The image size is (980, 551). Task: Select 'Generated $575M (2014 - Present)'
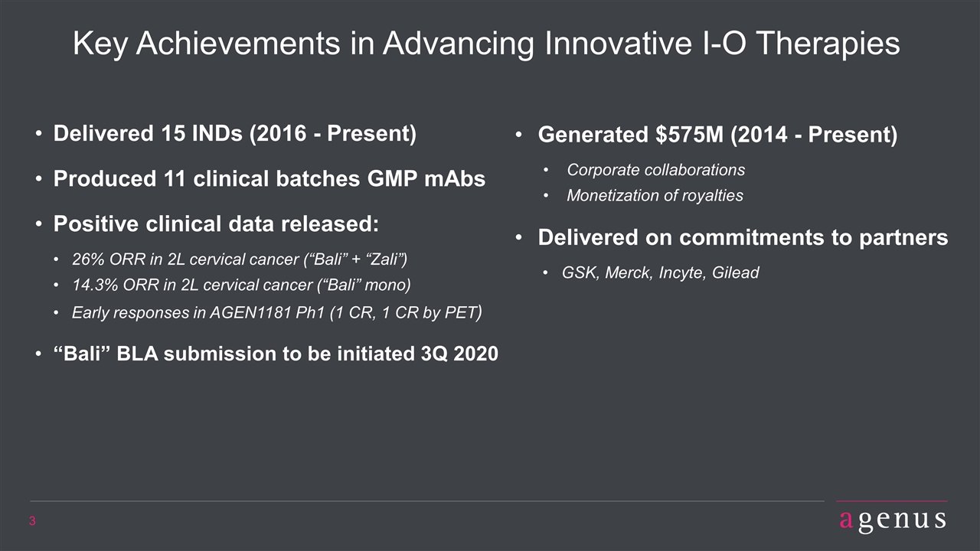click(x=717, y=135)
